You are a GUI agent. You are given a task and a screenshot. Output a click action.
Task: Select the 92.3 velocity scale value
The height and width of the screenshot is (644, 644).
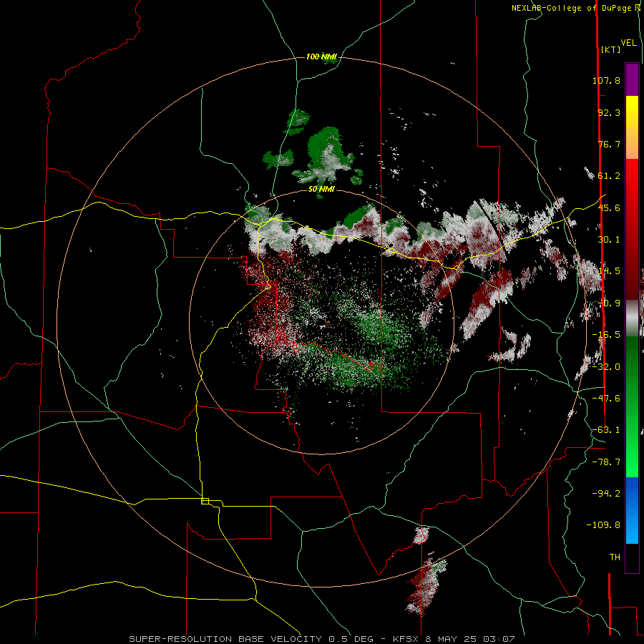pyautogui.click(x=609, y=112)
